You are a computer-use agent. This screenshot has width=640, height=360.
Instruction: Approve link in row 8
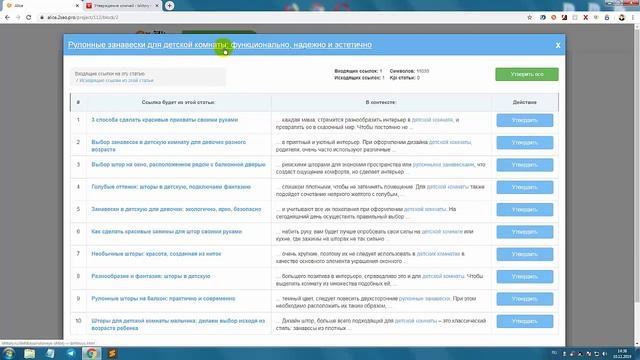click(x=524, y=276)
